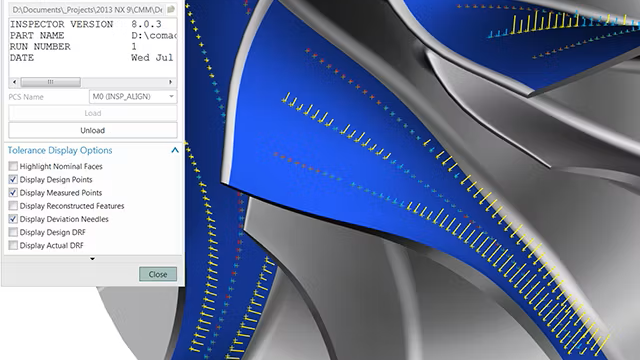Click the Tolerance Display Options header text
This screenshot has width=640, height=360.
click(x=60, y=150)
